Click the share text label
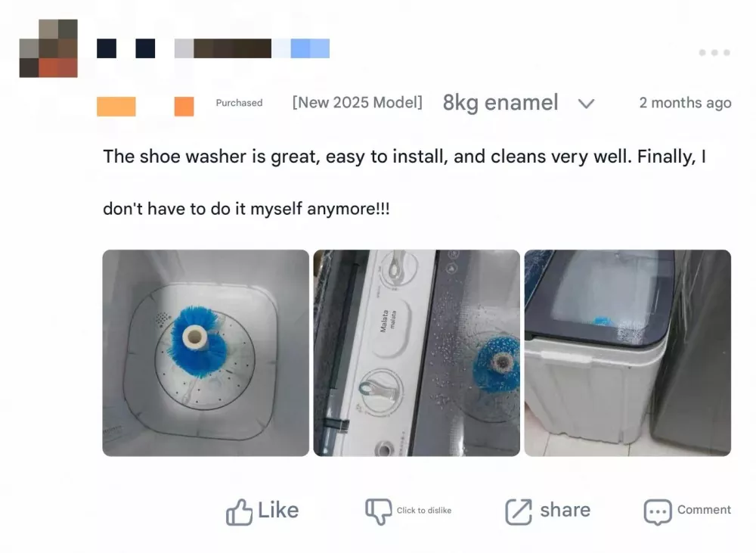Image resolution: width=756 pixels, height=553 pixels. 565,510
